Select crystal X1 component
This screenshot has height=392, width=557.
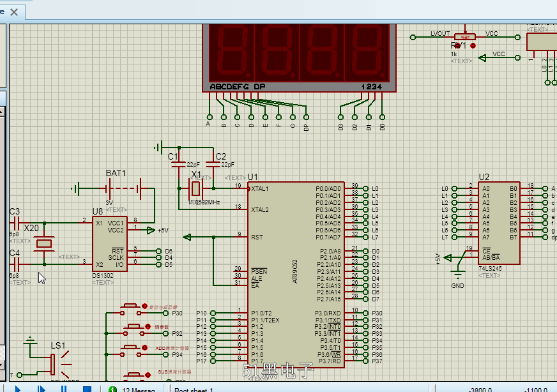pos(195,188)
